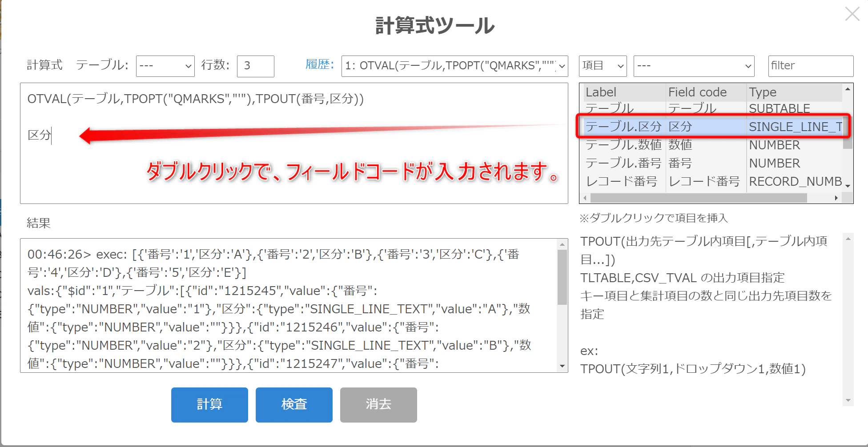The height and width of the screenshot is (447, 868).
Task: Click the field list horizontal scrollbar thumb
Action: (x=698, y=198)
